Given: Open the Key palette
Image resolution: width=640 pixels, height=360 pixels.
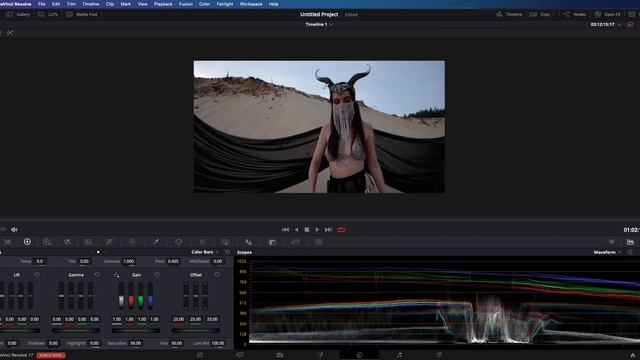Looking at the screenshot, I should pyautogui.click(x=272, y=242).
